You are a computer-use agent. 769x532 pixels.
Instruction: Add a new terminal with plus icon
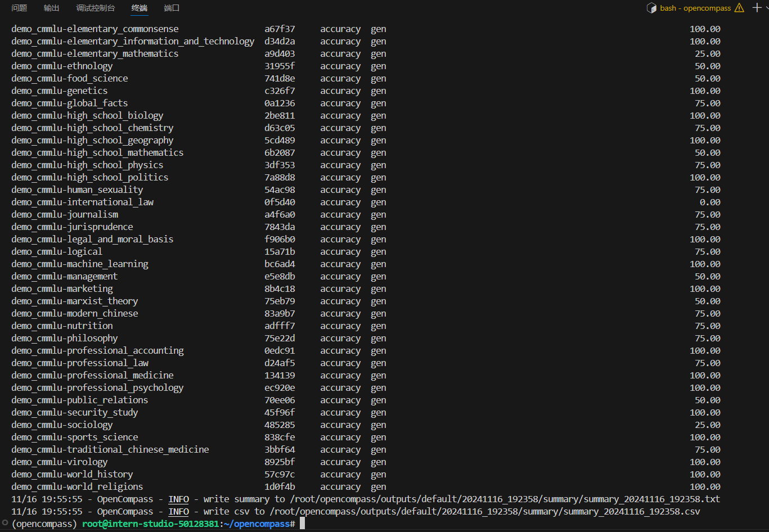tap(757, 8)
